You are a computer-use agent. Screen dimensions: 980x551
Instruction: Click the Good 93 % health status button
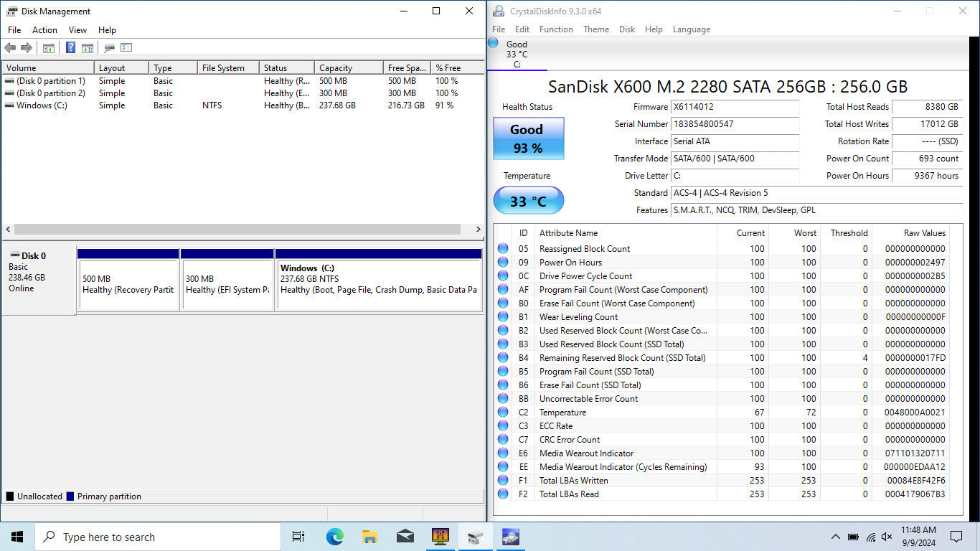[528, 138]
